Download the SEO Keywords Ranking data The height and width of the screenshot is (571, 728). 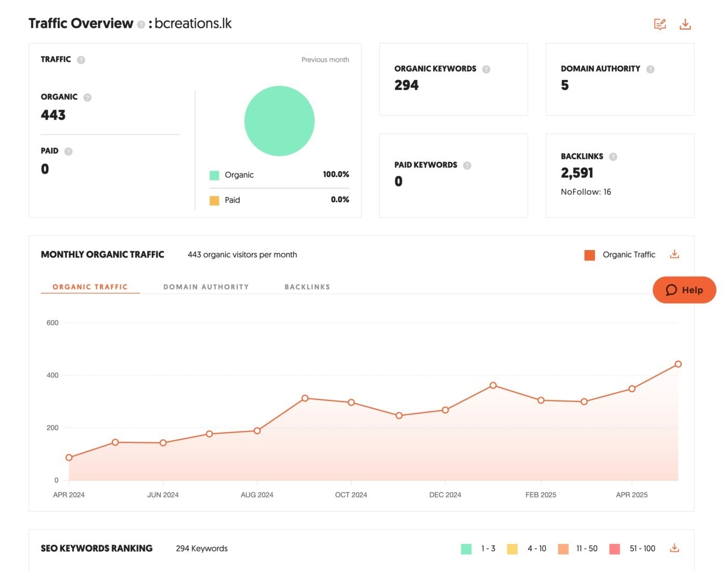click(674, 548)
